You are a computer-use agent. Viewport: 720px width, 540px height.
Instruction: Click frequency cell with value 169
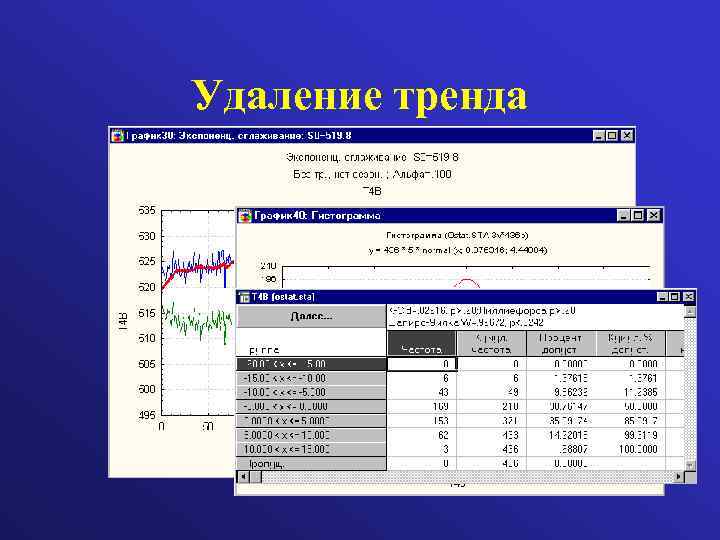422,407
